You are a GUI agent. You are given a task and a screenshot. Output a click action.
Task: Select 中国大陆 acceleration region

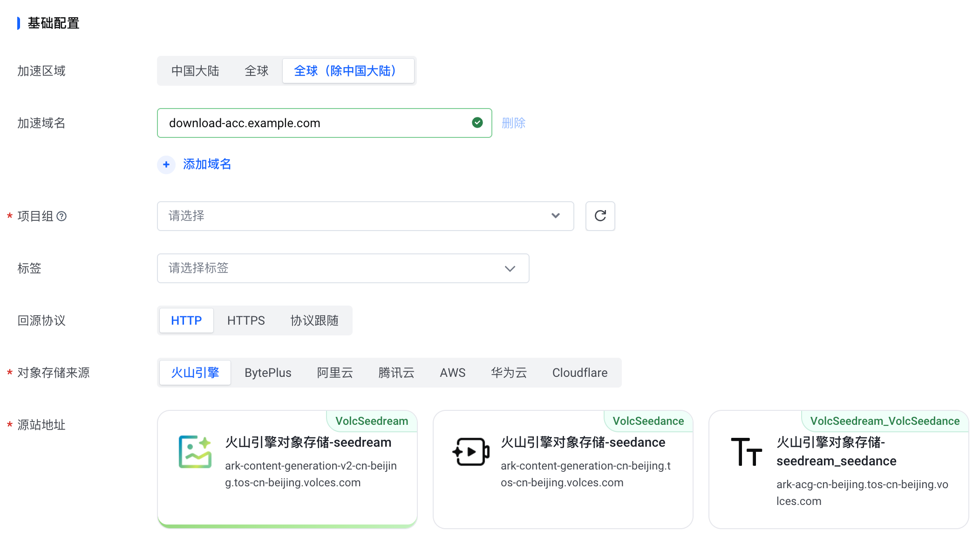(195, 71)
